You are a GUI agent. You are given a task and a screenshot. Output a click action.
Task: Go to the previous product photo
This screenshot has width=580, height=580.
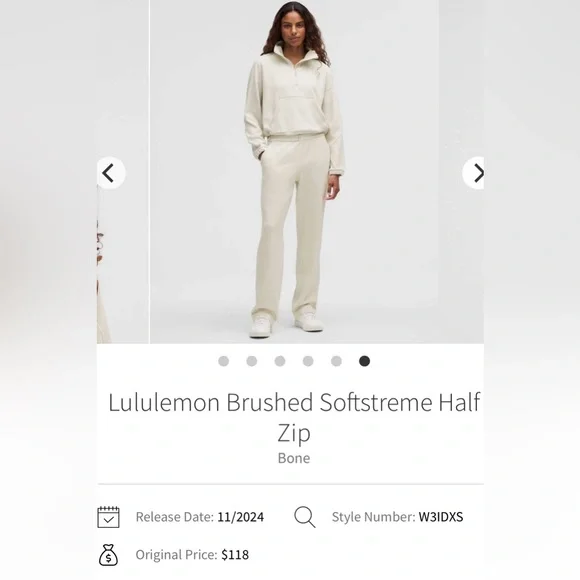pyautogui.click(x=111, y=173)
